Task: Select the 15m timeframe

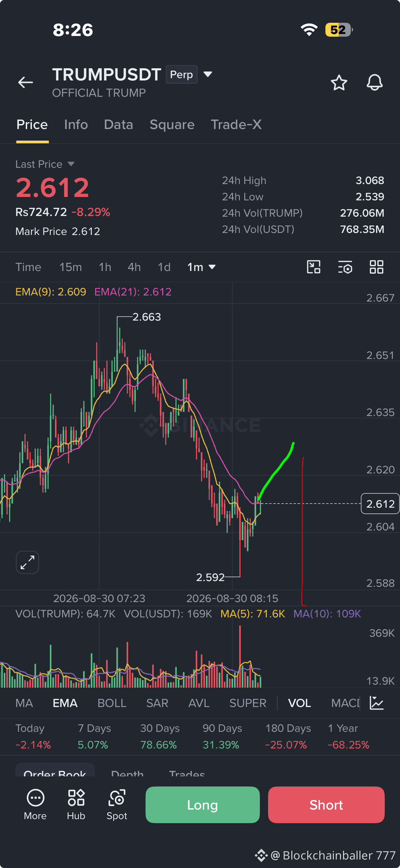Action: (71, 267)
